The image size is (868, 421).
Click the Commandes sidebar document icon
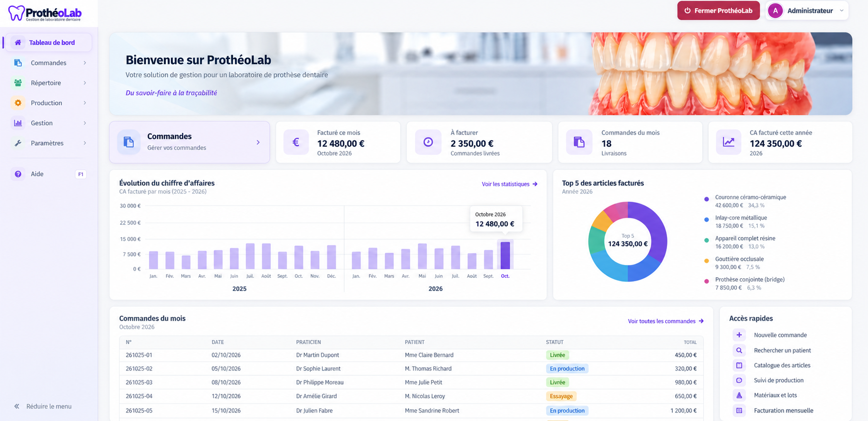coord(18,63)
